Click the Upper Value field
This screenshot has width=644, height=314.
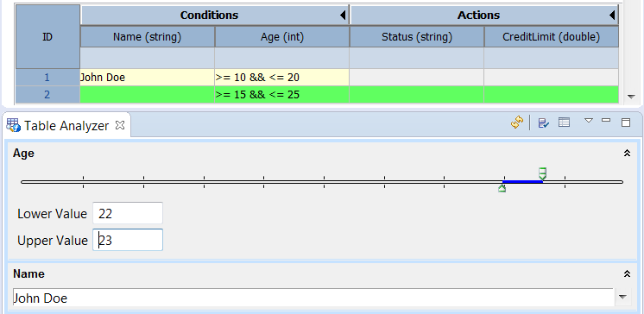pyautogui.click(x=128, y=240)
